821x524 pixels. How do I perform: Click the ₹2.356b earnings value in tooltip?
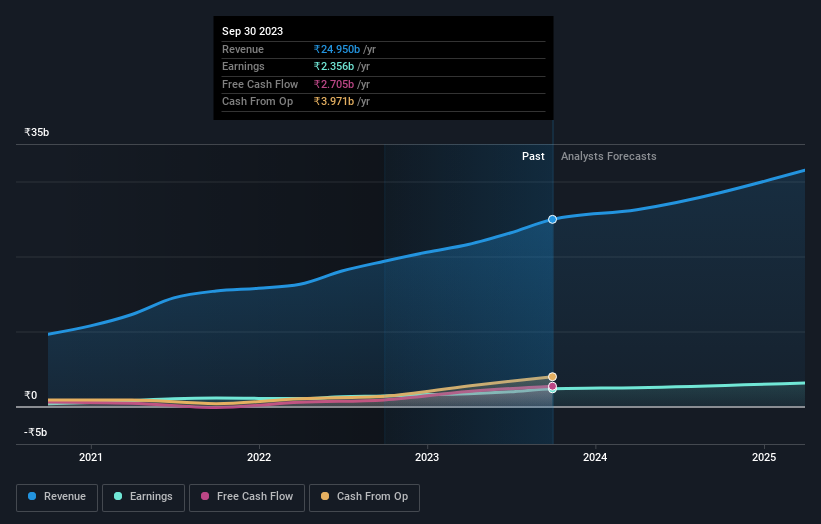[x=334, y=66]
